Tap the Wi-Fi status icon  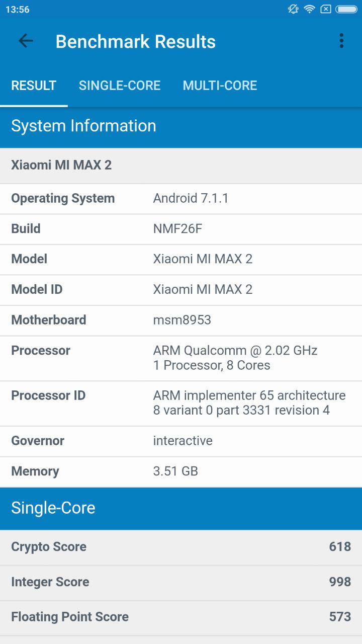click(310, 9)
